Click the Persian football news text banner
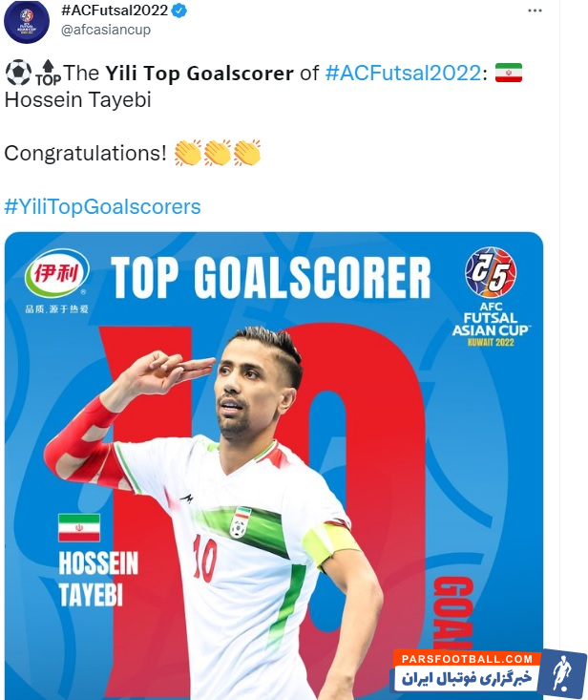 coord(467,679)
